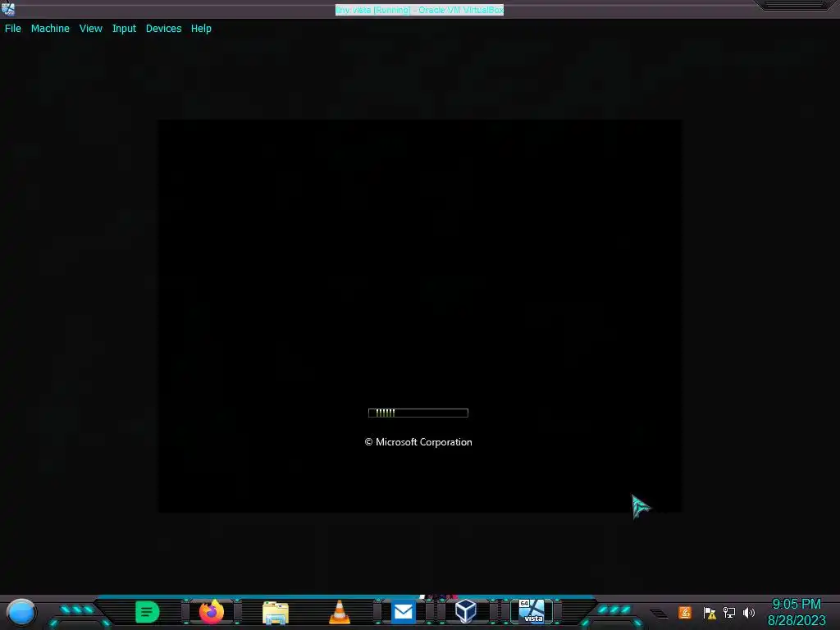The height and width of the screenshot is (630, 840).
Task: Click the clock showing 9:05 PM
Action: click(x=796, y=605)
